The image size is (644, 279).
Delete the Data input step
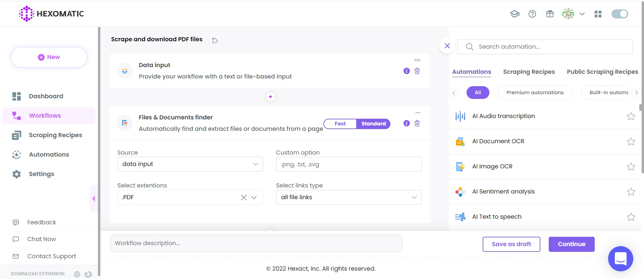(x=417, y=71)
